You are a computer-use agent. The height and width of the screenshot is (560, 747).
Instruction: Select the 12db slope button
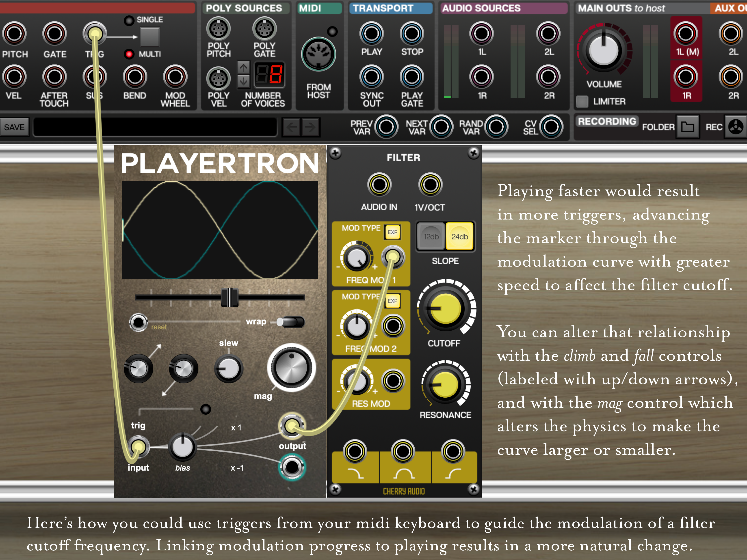click(431, 237)
